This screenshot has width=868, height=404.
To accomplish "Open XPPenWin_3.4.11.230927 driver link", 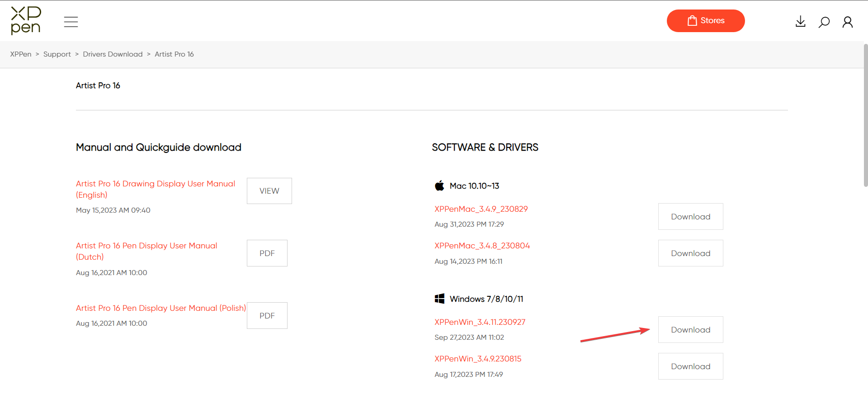I will pos(480,322).
